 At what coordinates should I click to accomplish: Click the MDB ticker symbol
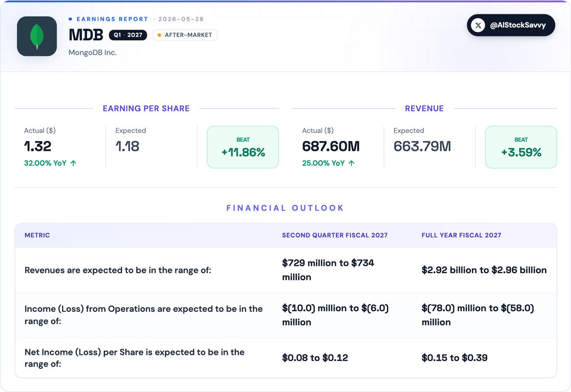(86, 35)
